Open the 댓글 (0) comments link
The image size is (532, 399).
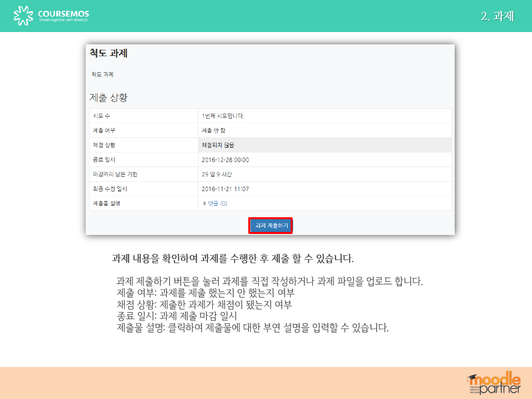pyautogui.click(x=217, y=203)
